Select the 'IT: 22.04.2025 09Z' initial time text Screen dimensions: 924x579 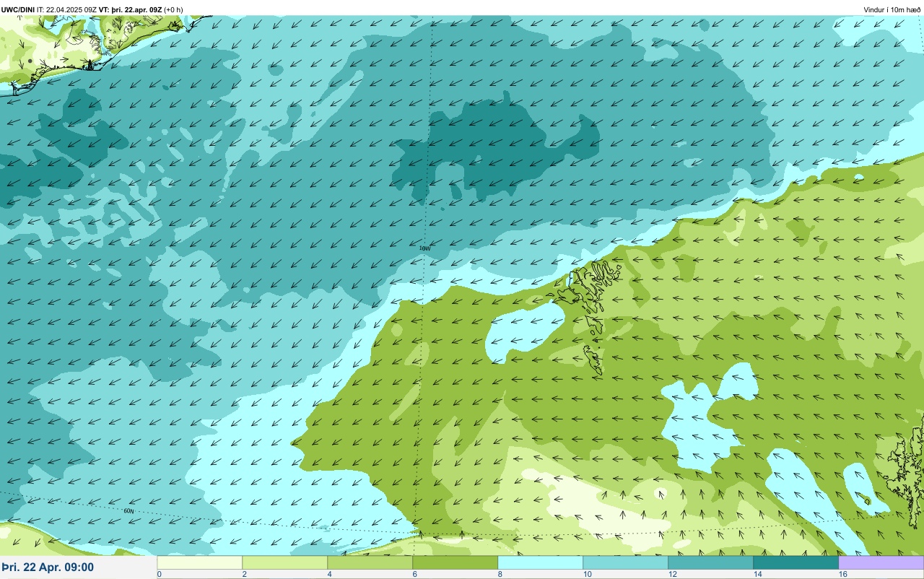67,9
